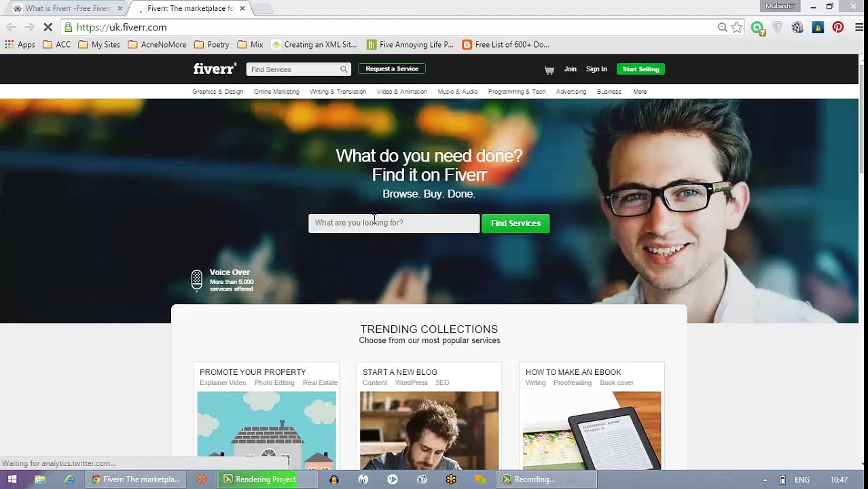
Task: Click the browser back arrow
Action: pyautogui.click(x=11, y=27)
